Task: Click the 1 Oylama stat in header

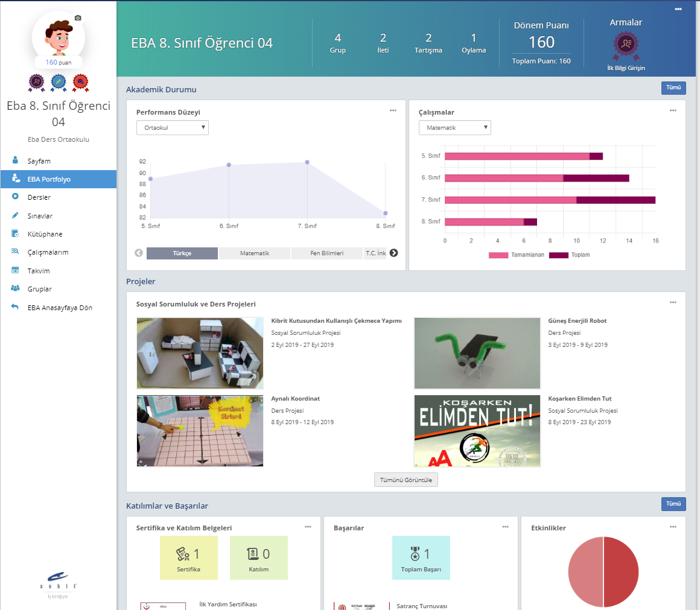Action: pos(474,43)
